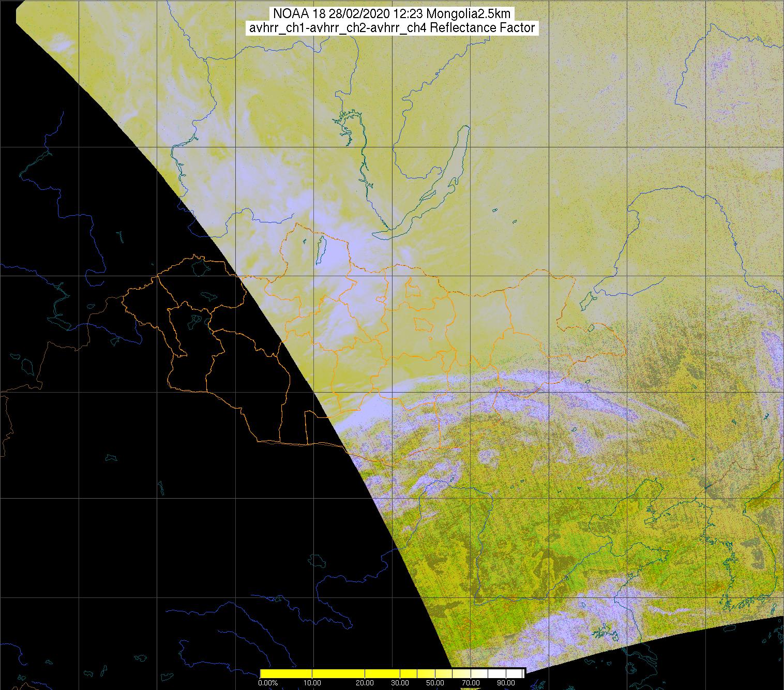Click the '90.00' scale label
The height and width of the screenshot is (690, 784).
[506, 683]
